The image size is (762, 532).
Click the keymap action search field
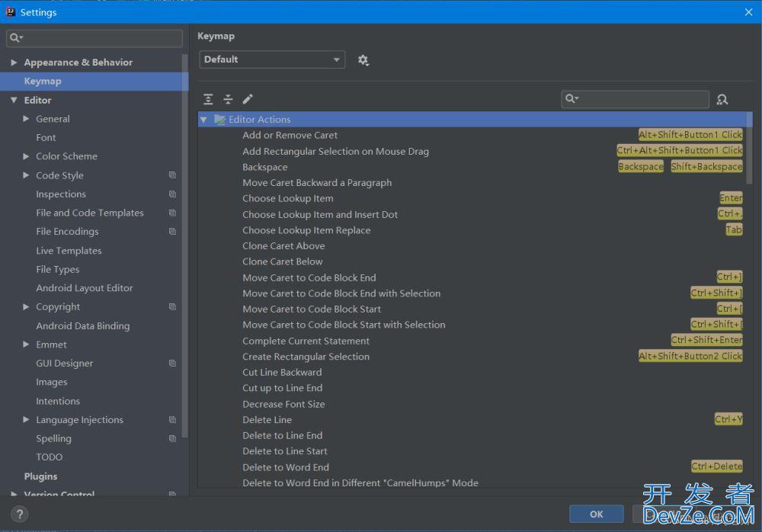tap(636, 99)
